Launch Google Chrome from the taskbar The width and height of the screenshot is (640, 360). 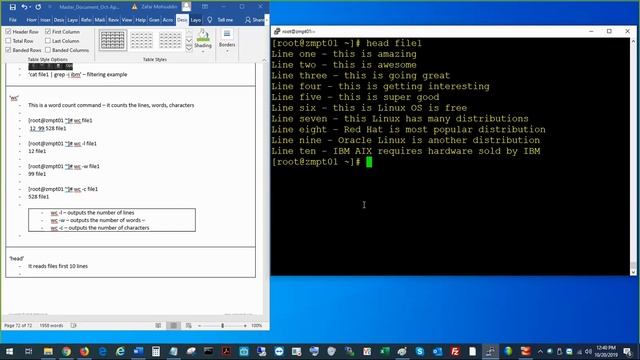point(66,351)
